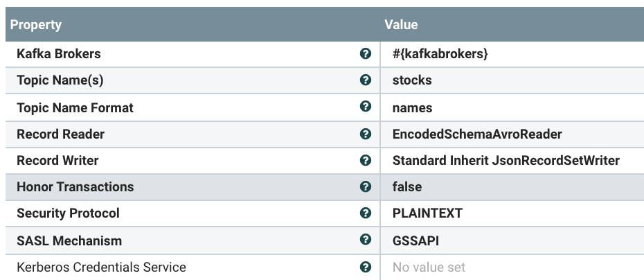Click the question mark next to Record Writer

[x=366, y=160]
